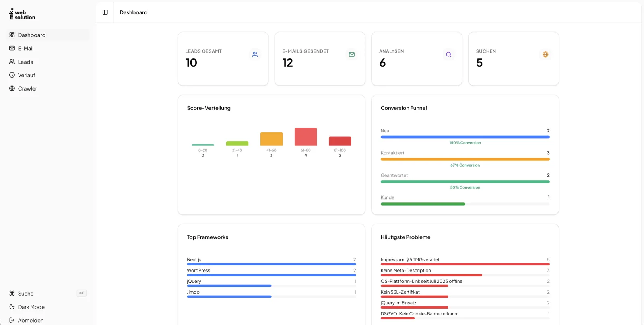Click the green Geantwortet funnel bar
The height and width of the screenshot is (325, 644).
click(x=465, y=182)
